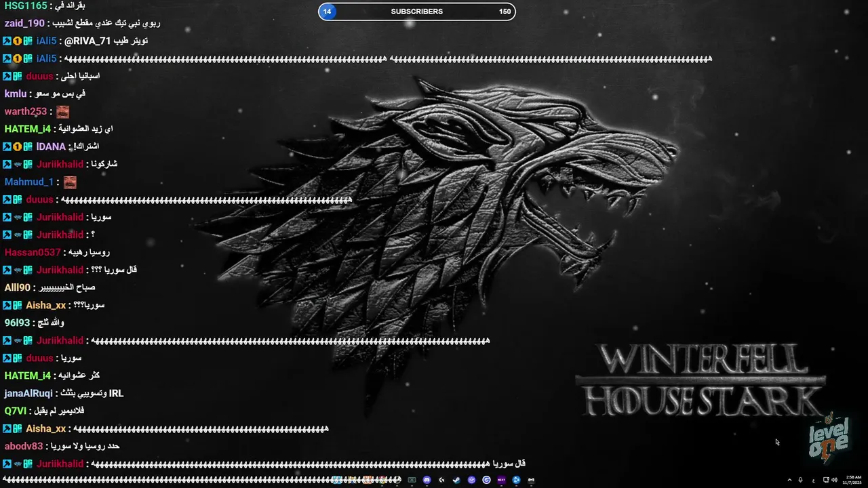Open the clock showing 2:58 AM
868x488 pixels.
click(852, 480)
